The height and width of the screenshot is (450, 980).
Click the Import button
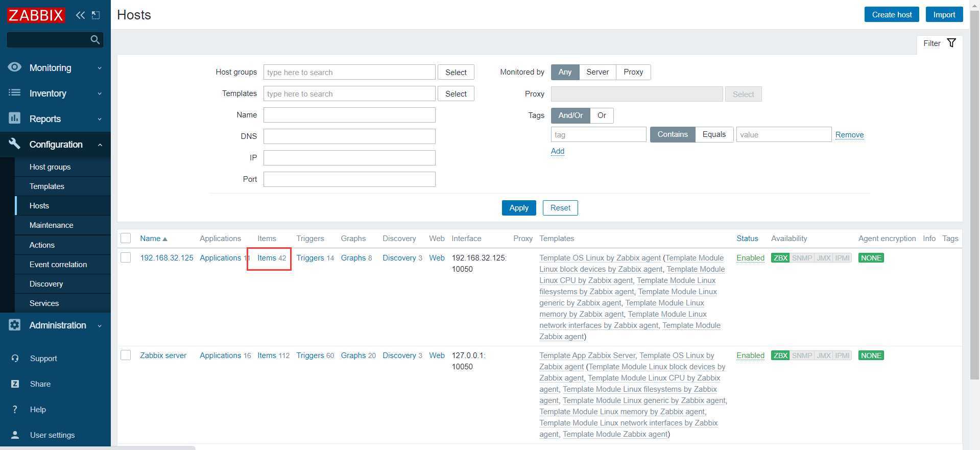944,14
